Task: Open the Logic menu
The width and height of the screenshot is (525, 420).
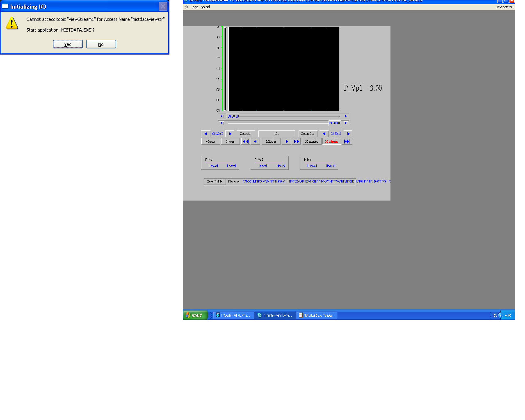Action: pyautogui.click(x=195, y=7)
